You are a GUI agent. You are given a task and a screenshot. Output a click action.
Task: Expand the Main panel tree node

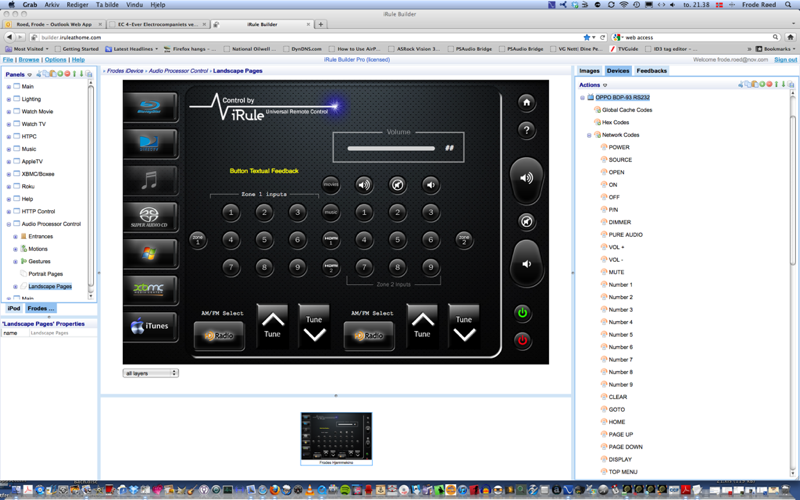click(9, 87)
